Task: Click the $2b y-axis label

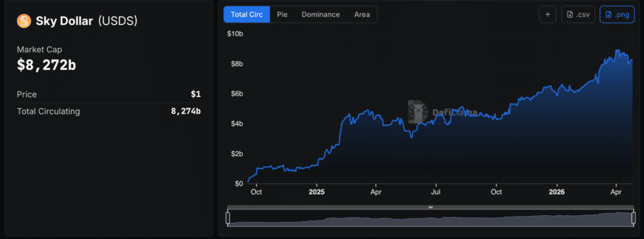Action: pyautogui.click(x=236, y=153)
